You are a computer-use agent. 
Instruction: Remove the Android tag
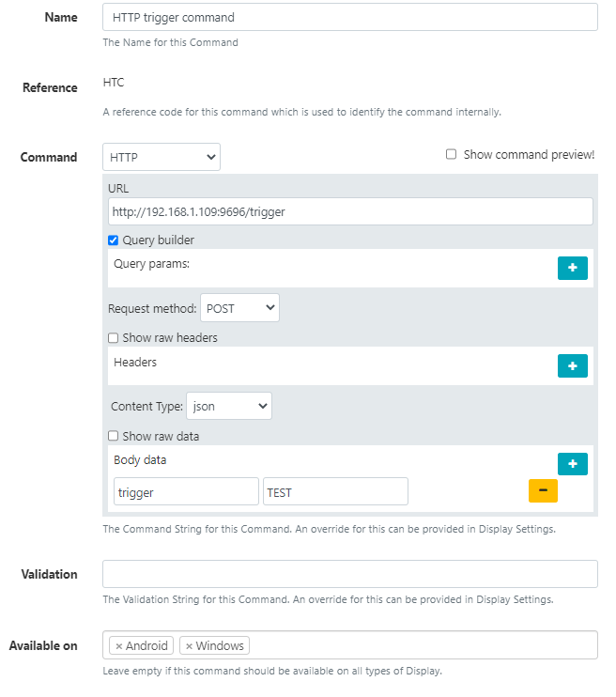[x=119, y=645]
